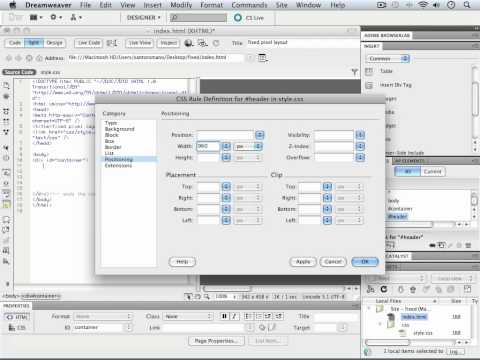Click the Page Properties button
This screenshot has width=480, height=360.
[x=216, y=341]
